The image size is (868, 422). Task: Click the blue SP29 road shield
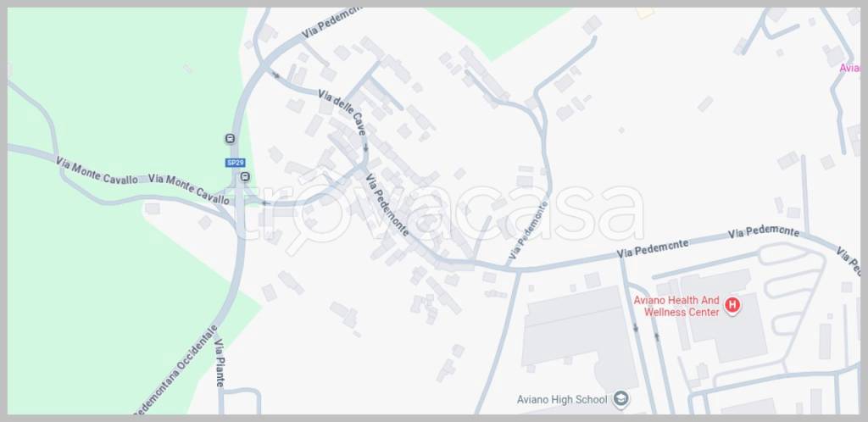tap(236, 163)
